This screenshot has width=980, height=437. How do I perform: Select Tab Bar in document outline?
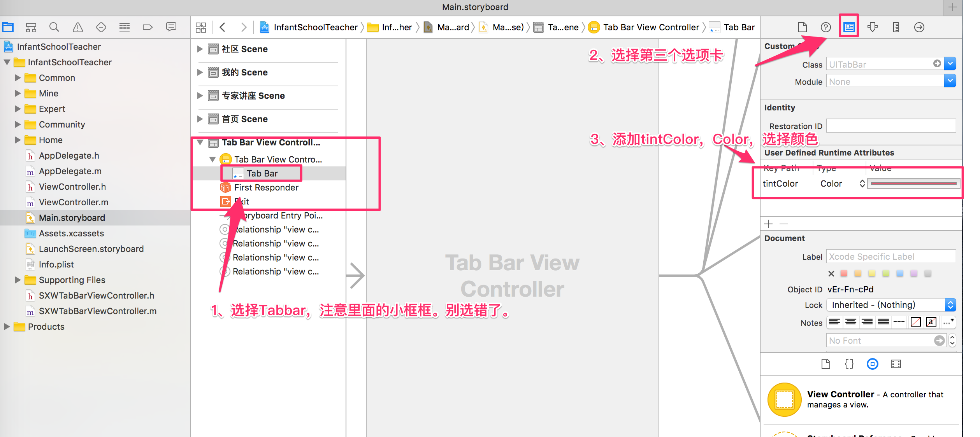(262, 173)
